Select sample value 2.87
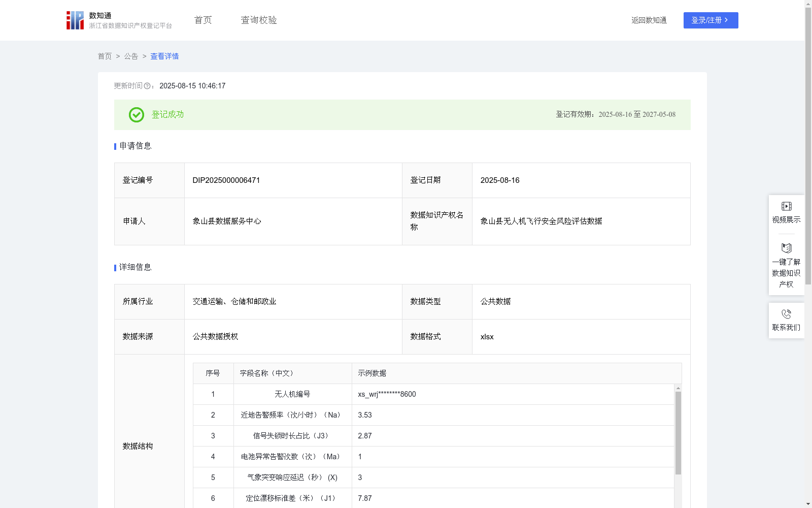Viewport: 812px width, 508px height. click(365, 436)
